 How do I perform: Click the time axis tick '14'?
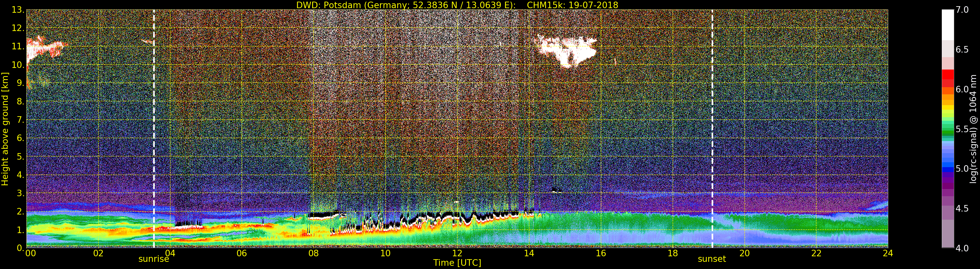529,253
